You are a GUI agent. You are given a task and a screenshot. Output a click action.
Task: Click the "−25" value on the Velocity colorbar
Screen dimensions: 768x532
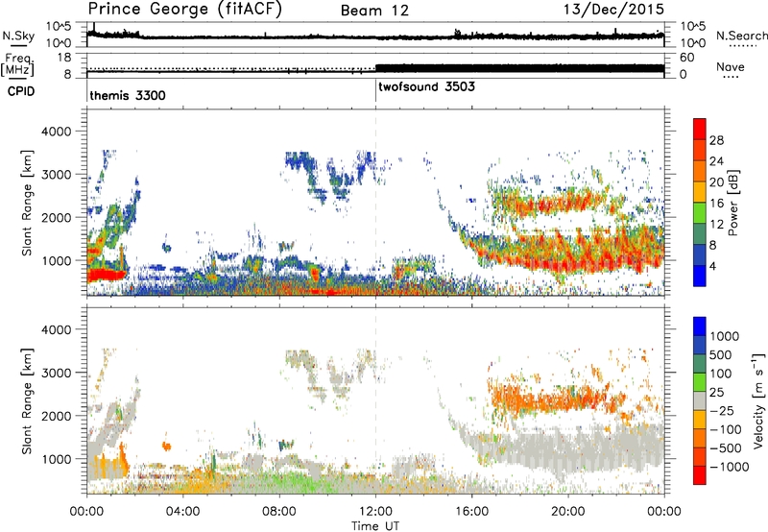point(721,410)
